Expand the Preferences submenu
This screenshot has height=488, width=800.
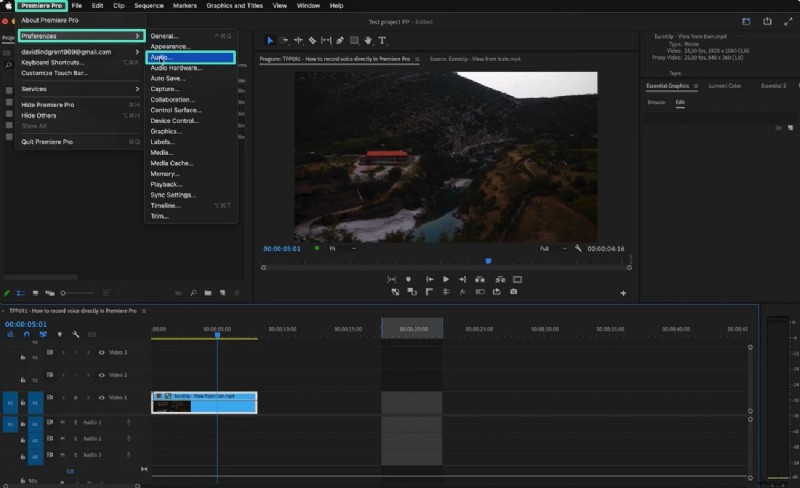[82, 36]
